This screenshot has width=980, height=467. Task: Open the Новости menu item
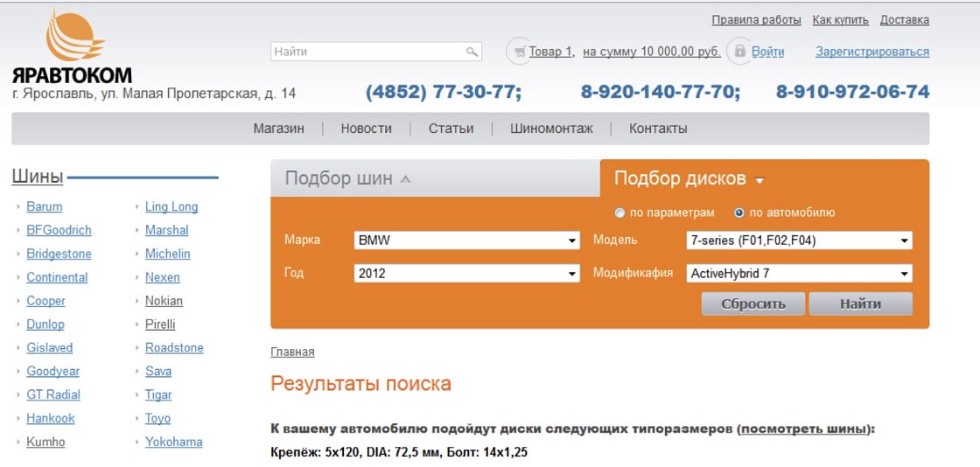[367, 129]
